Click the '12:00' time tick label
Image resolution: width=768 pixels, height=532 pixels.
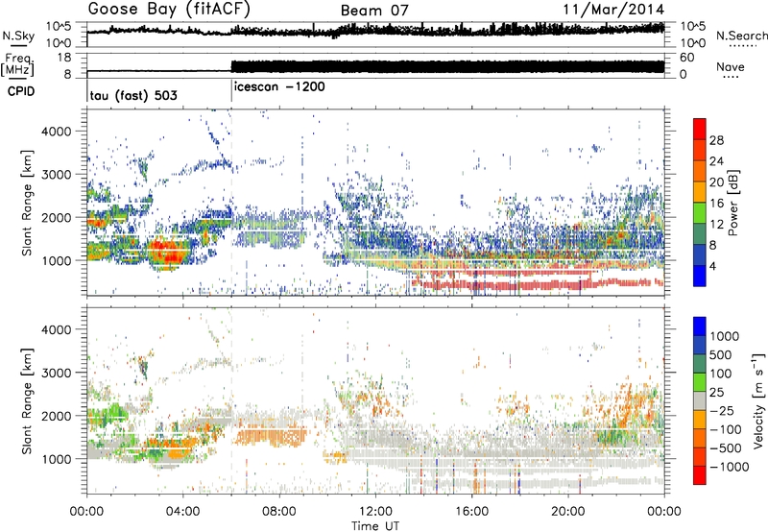point(375,512)
